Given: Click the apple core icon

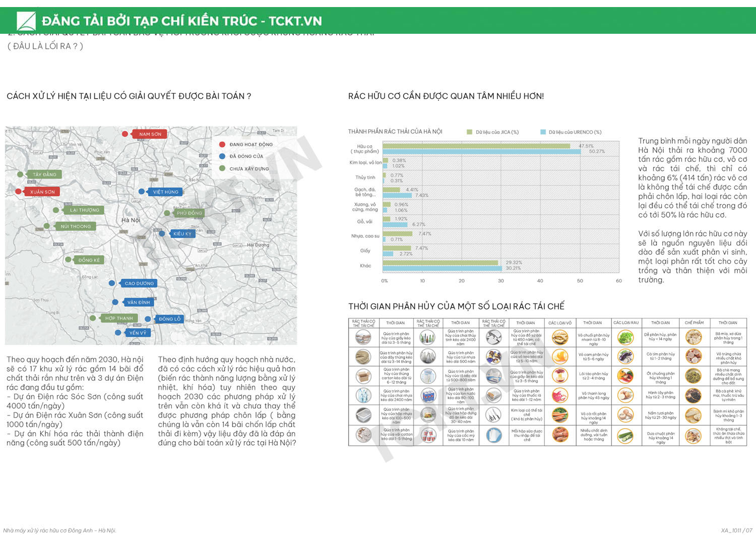Looking at the screenshot, I should pos(560,376).
